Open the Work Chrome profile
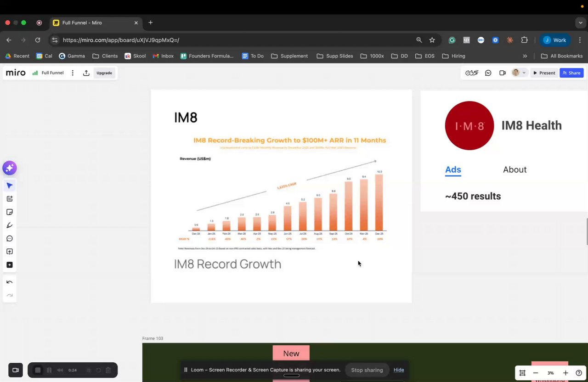Image resolution: width=588 pixels, height=382 pixels. tap(555, 40)
